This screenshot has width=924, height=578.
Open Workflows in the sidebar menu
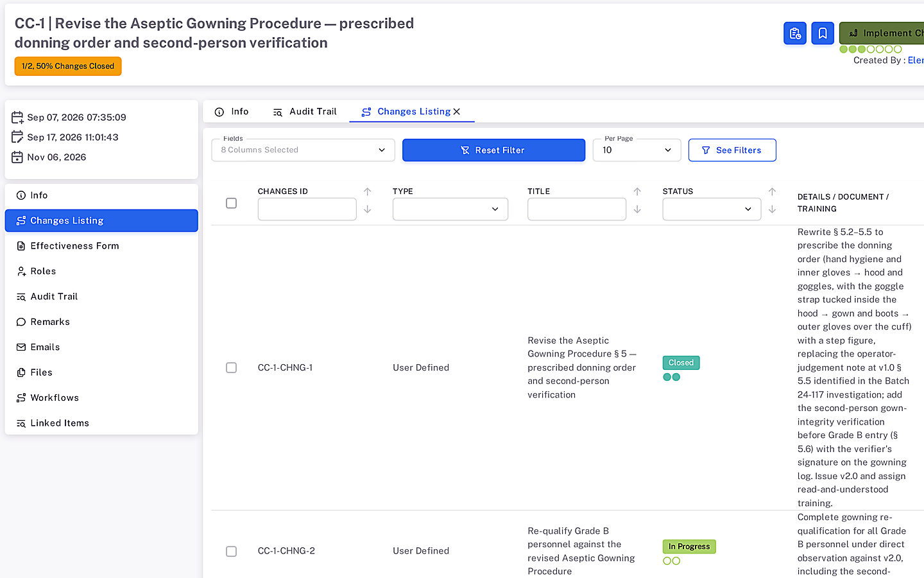coord(101,398)
